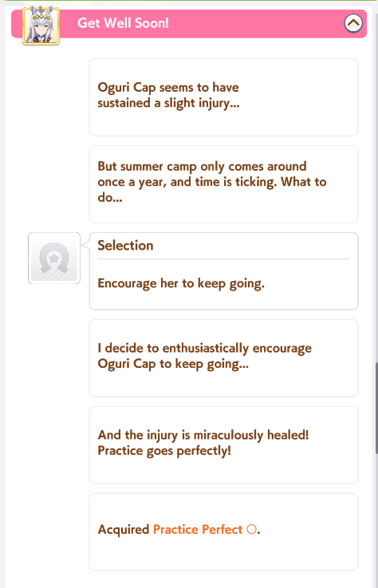This screenshot has height=588, width=378.
Task: Click the 'What to do...' text
Action: pyautogui.click(x=212, y=190)
